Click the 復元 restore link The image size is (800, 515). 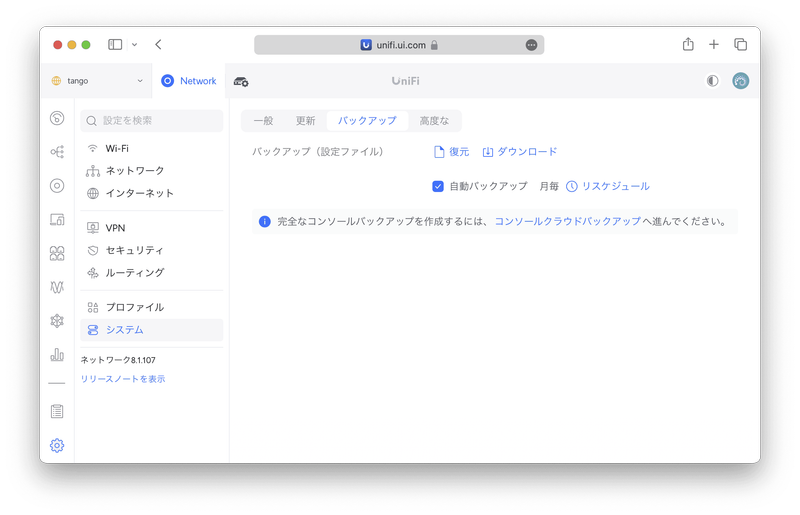451,152
